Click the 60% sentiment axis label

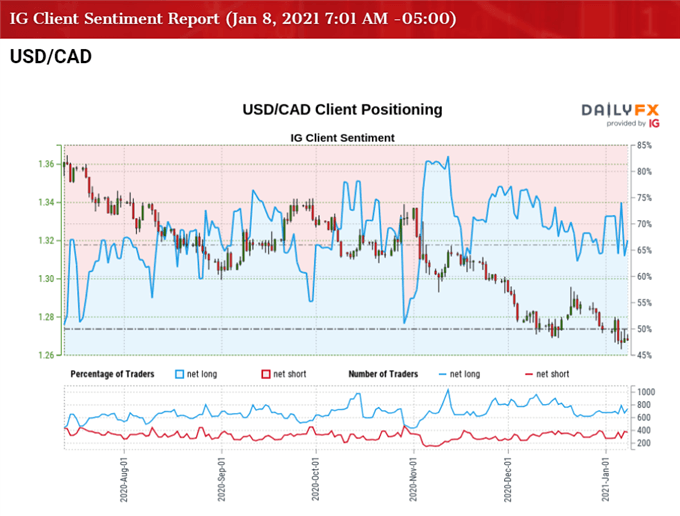(x=644, y=277)
